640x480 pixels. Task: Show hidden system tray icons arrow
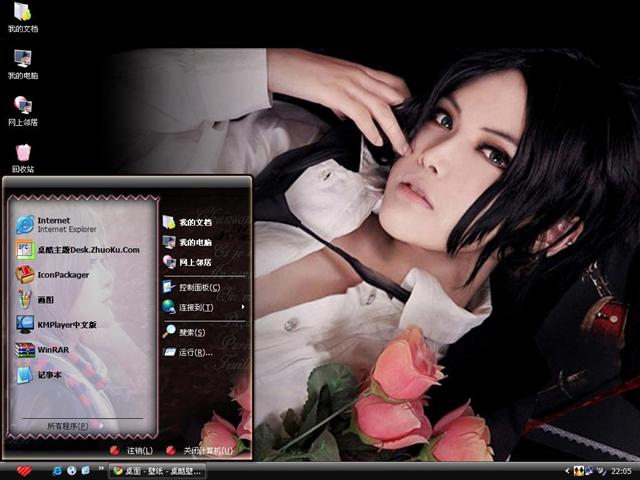click(567, 471)
